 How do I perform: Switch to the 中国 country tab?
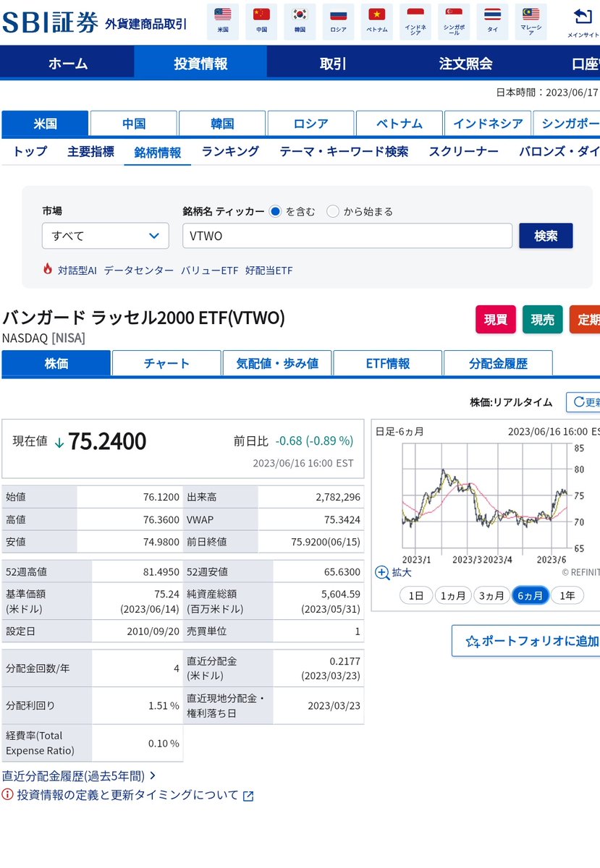[x=134, y=124]
